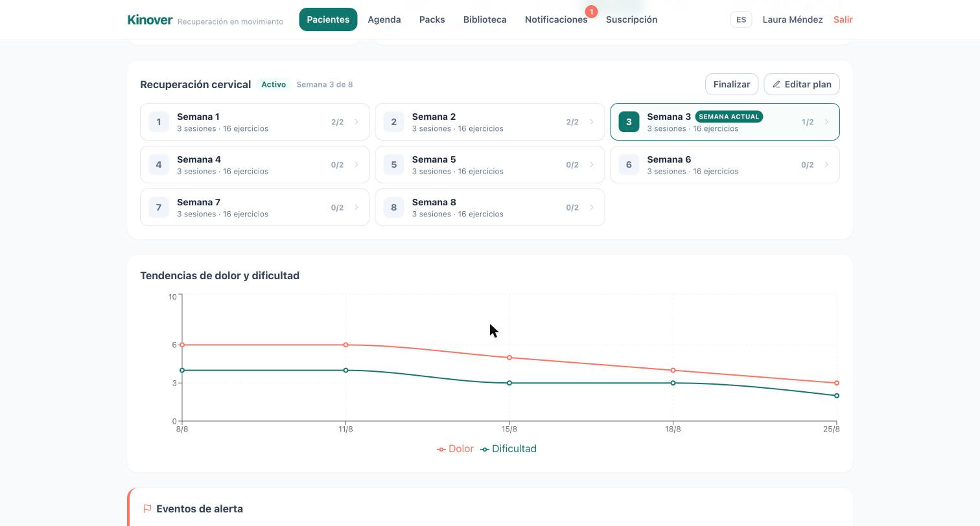Open the Semana 6 card
The image size is (980, 526).
pyautogui.click(x=725, y=165)
